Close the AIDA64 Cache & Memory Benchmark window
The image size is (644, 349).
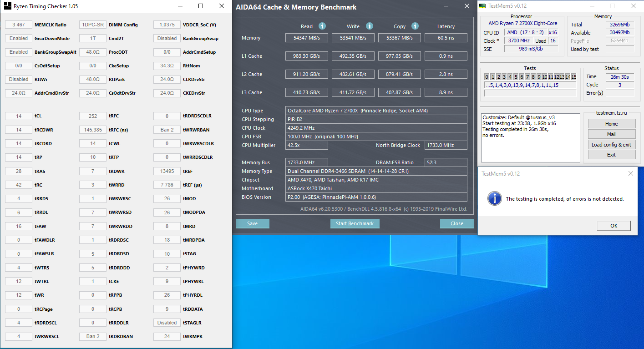pyautogui.click(x=467, y=6)
